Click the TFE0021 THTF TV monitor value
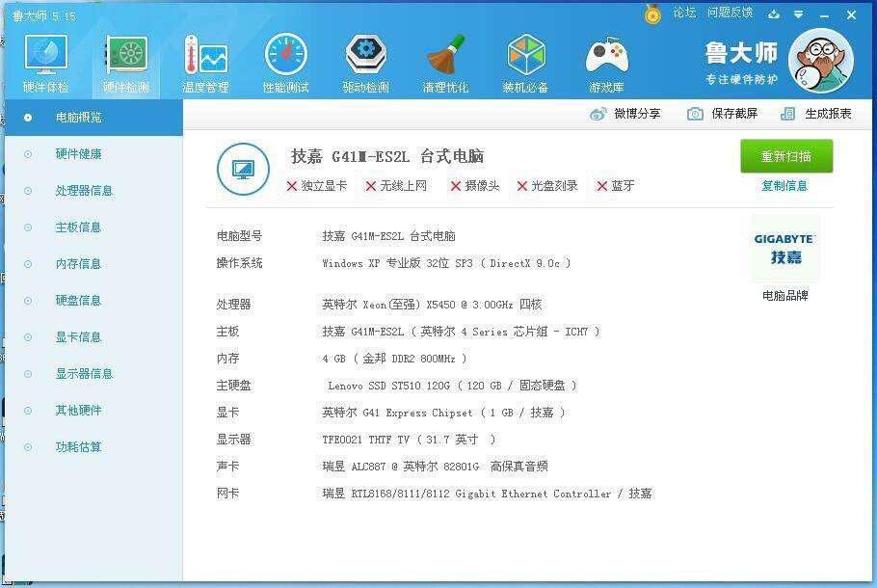 pyautogui.click(x=409, y=440)
